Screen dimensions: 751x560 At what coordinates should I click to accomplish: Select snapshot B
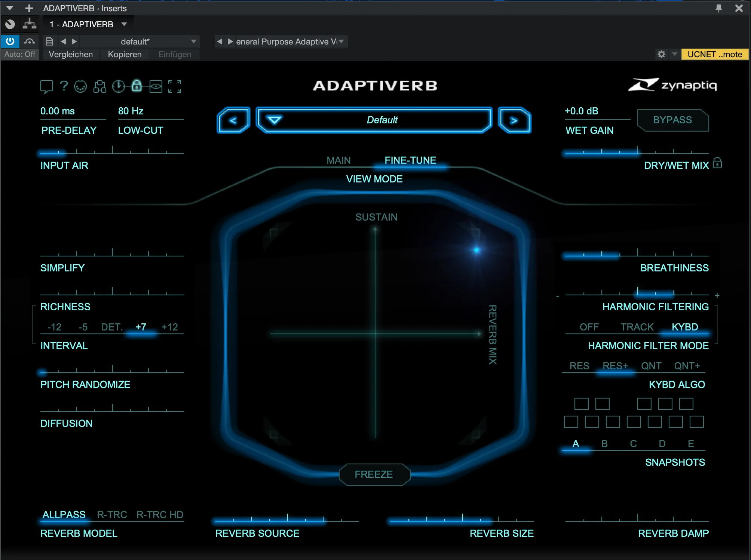point(604,444)
